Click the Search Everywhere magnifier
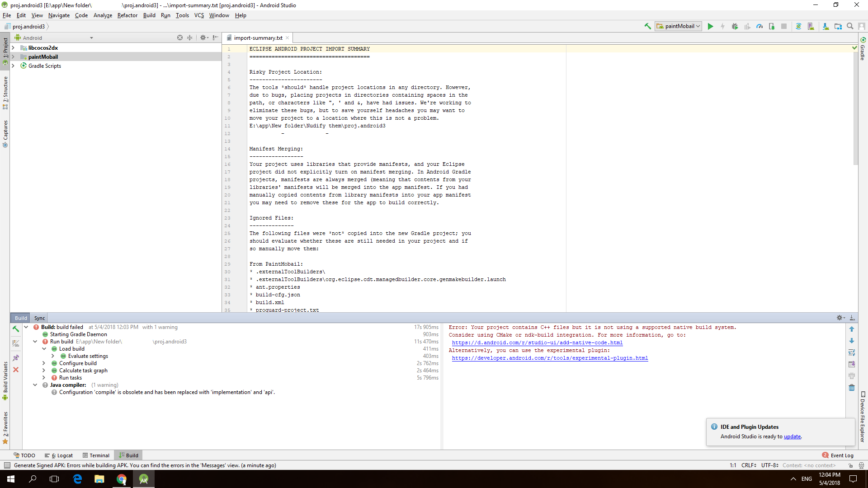Screen dimensions: 868x488 850,26
